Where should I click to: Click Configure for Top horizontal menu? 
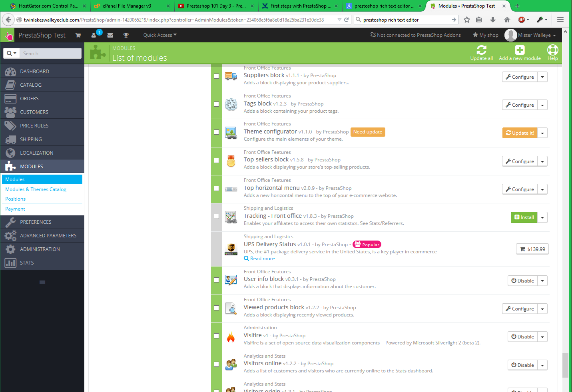point(520,189)
